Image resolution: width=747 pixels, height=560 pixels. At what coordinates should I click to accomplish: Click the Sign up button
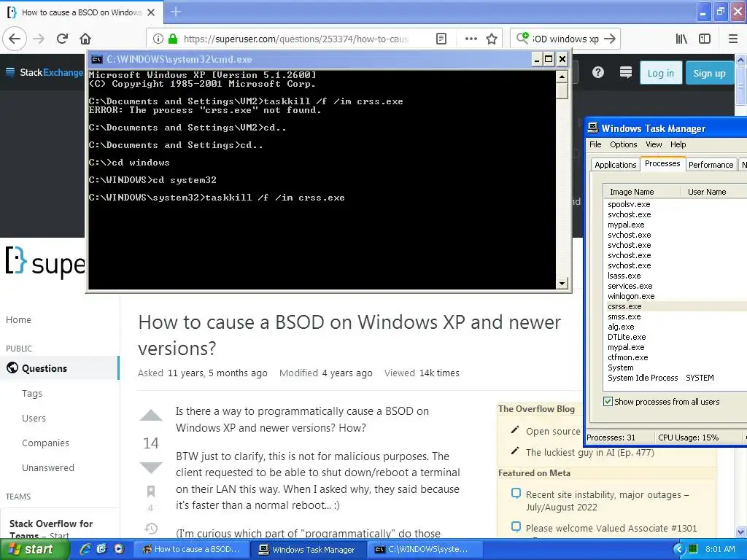(x=709, y=73)
